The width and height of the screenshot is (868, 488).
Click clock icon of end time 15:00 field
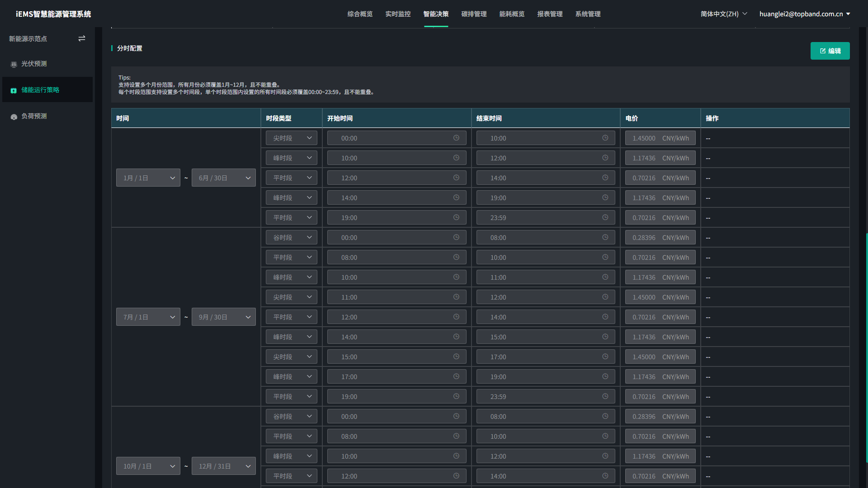click(605, 337)
